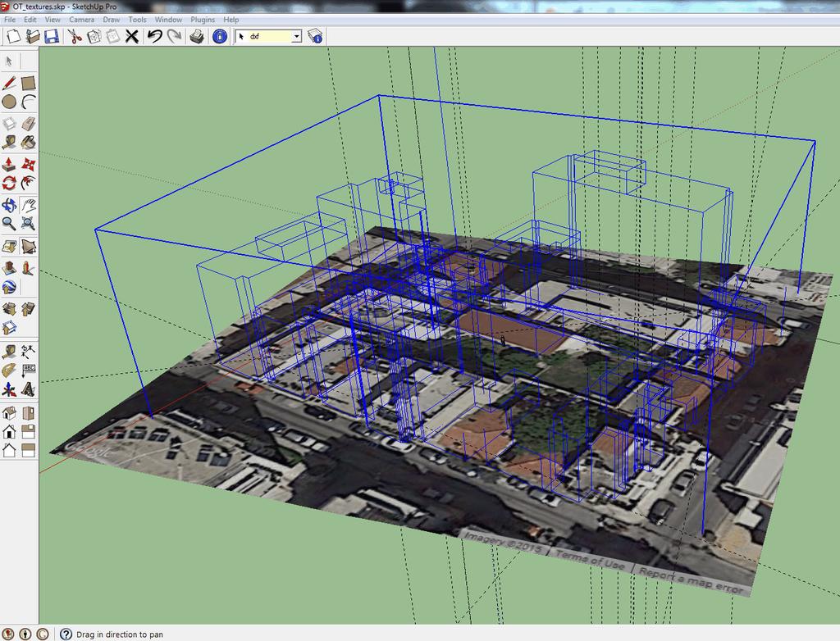Image resolution: width=840 pixels, height=641 pixels.
Task: Open the Draw menu
Action: point(112,20)
